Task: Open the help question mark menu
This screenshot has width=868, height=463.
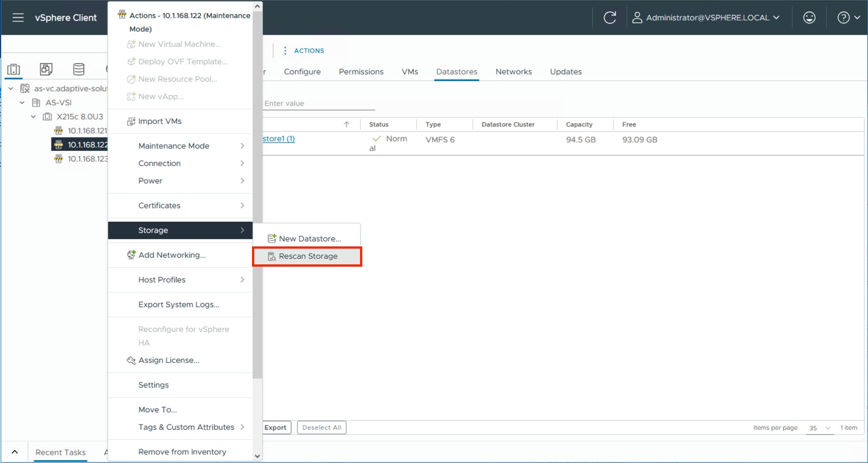Action: tap(848, 17)
